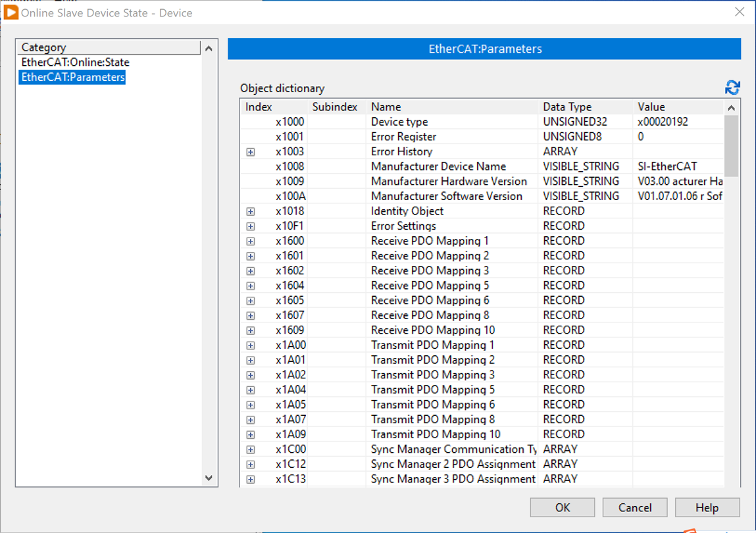Viewport: 756px width, 533px height.
Task: Select UNSIGNED8 data type cell
Action: pos(572,137)
